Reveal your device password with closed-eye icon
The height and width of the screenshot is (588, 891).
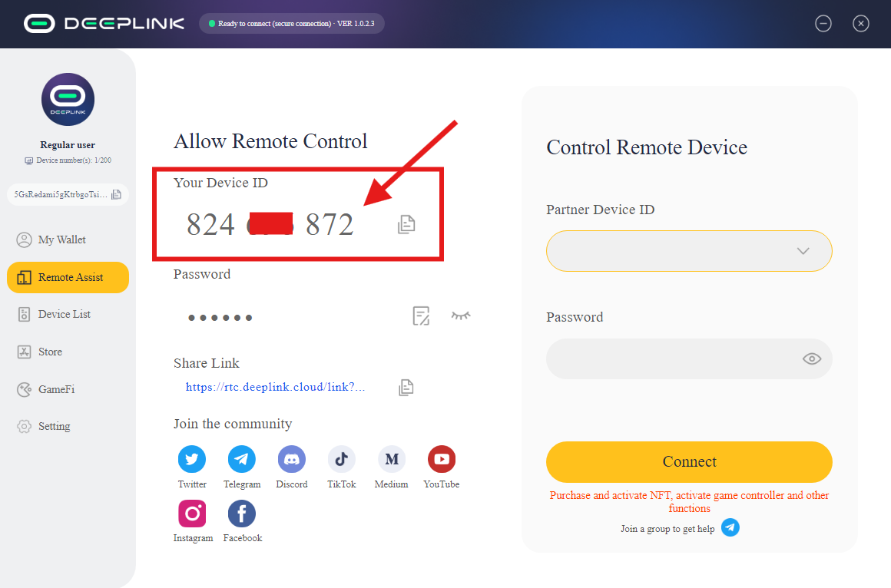(x=461, y=315)
